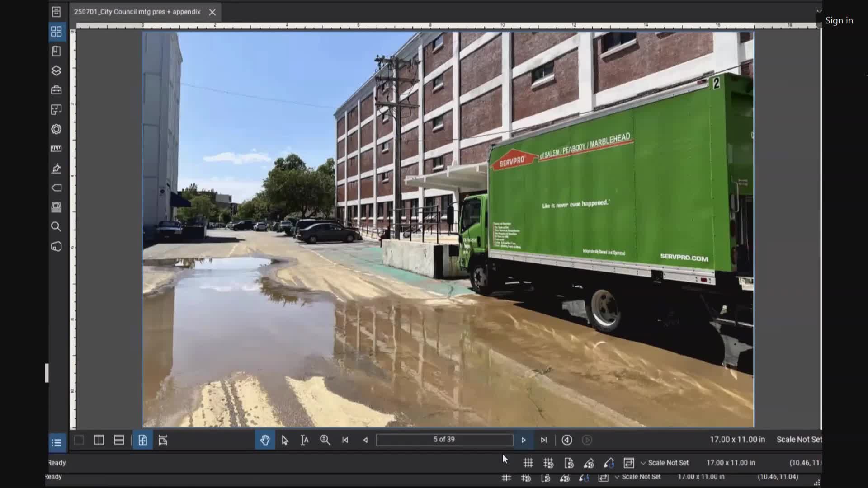
Task: Click the dimmed next view button
Action: coord(587,440)
